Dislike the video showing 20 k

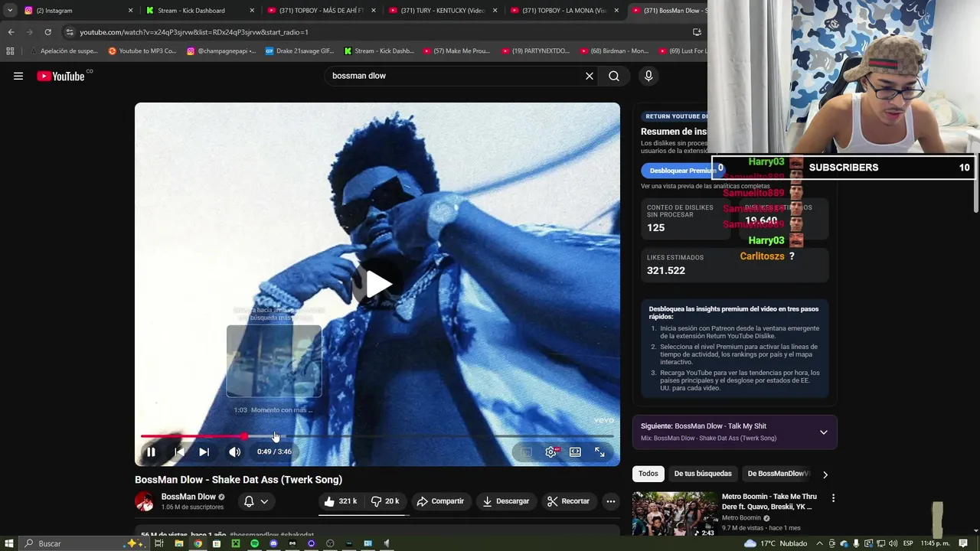tap(386, 501)
